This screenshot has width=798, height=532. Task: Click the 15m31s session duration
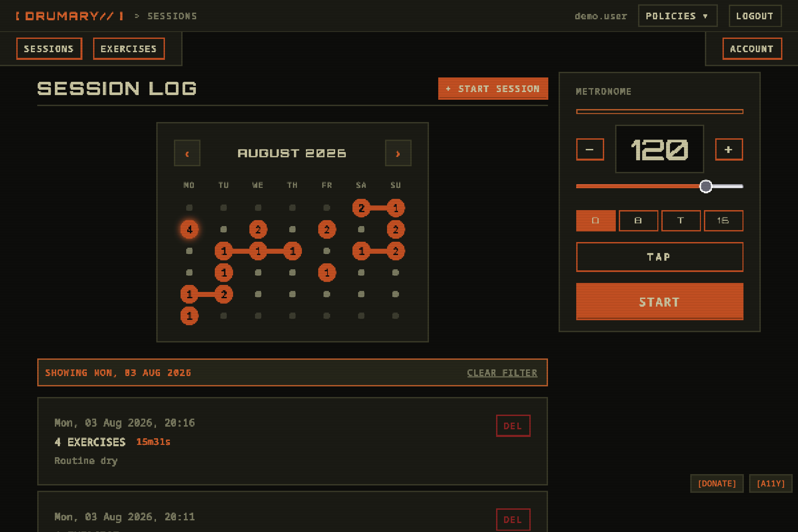153,442
